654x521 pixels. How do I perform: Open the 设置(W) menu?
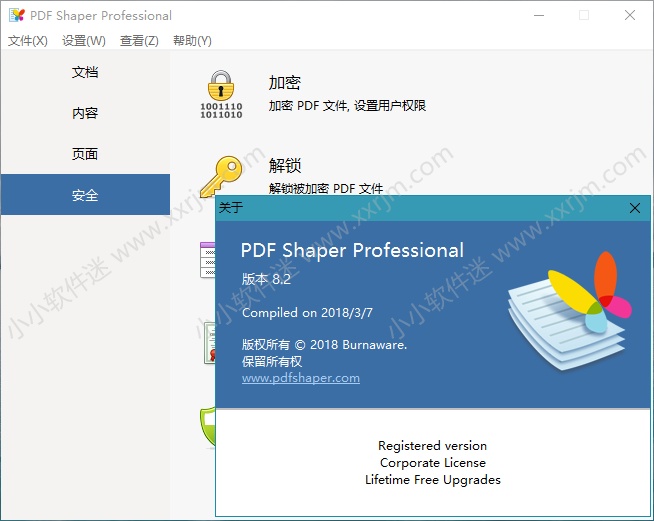84,41
